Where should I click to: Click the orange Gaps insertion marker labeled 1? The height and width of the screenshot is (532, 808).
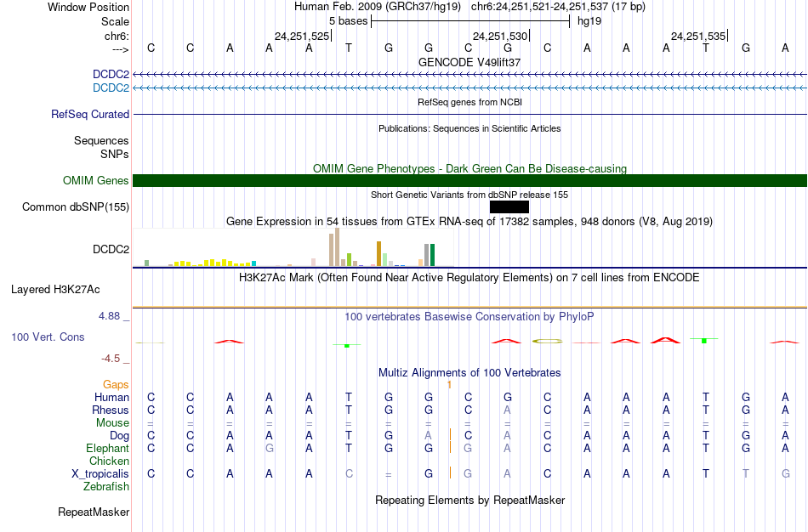point(449,385)
